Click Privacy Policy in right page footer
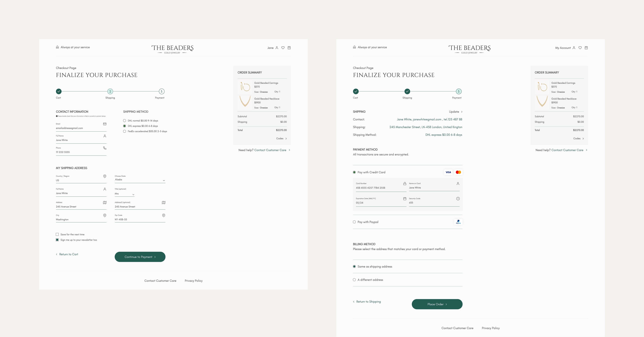 point(491,328)
